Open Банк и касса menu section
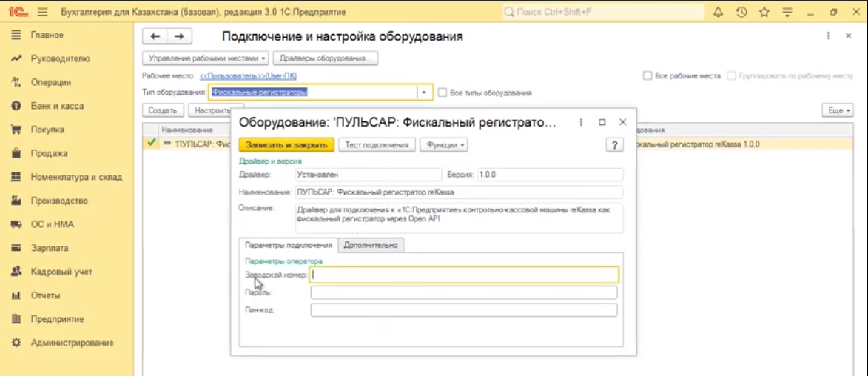The height and width of the screenshot is (376, 868). point(58,106)
